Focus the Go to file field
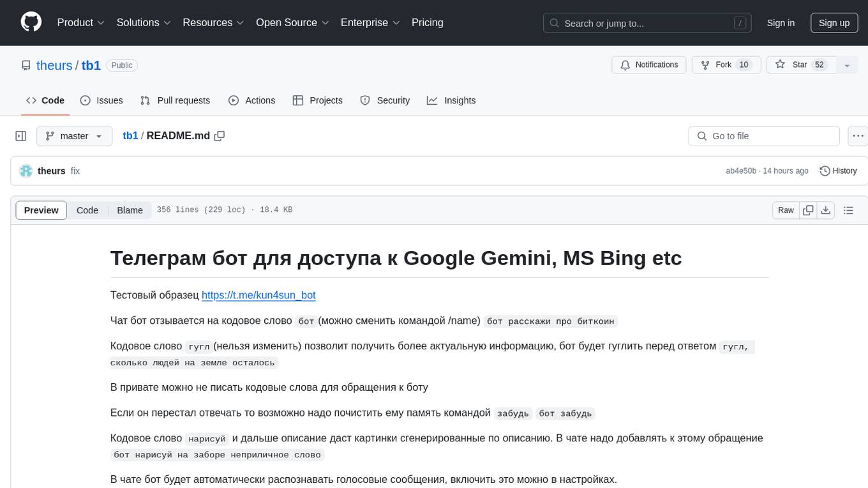Viewport: 868px width, 488px height. pyautogui.click(x=764, y=136)
